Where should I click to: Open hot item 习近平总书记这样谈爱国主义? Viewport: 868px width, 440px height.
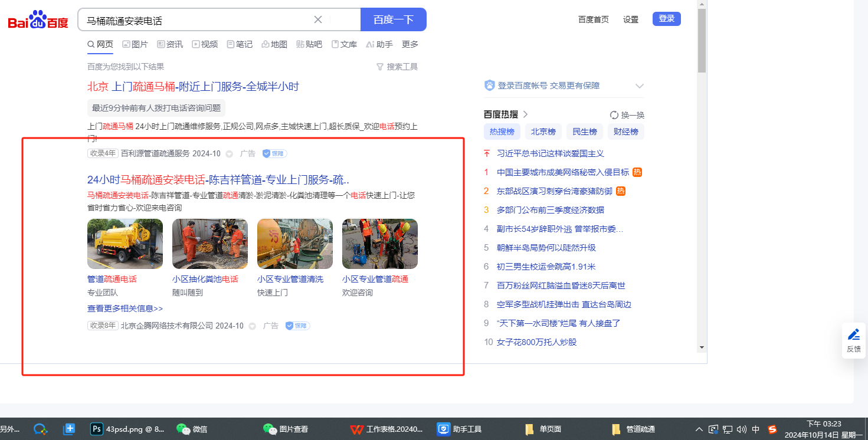click(x=551, y=153)
